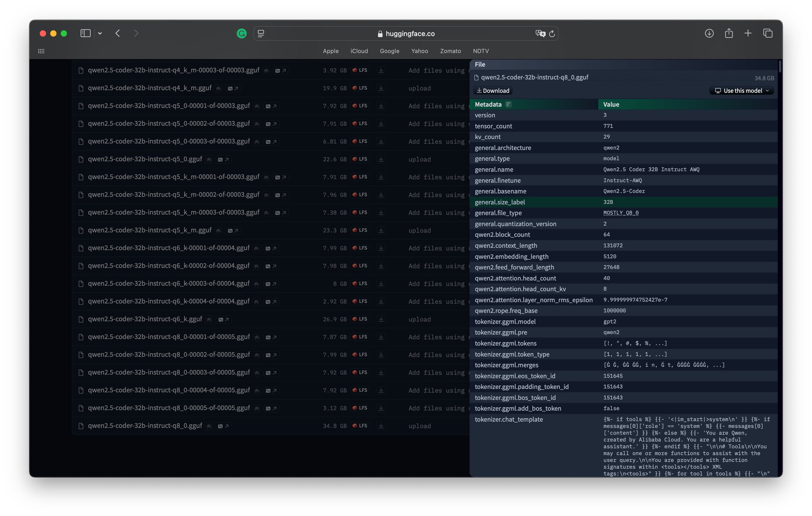Toggle the Safari sidebar
The height and width of the screenshot is (516, 812).
(x=85, y=33)
